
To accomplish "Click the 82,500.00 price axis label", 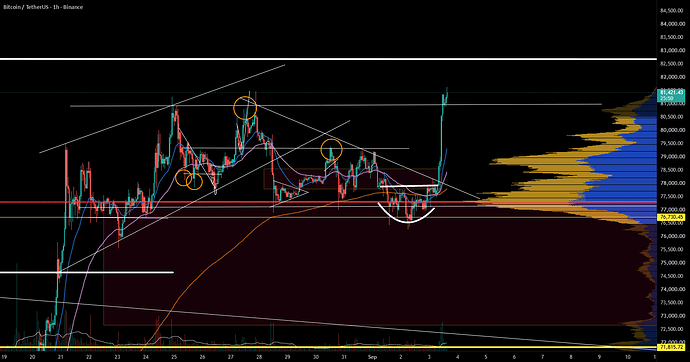I will [673, 64].
